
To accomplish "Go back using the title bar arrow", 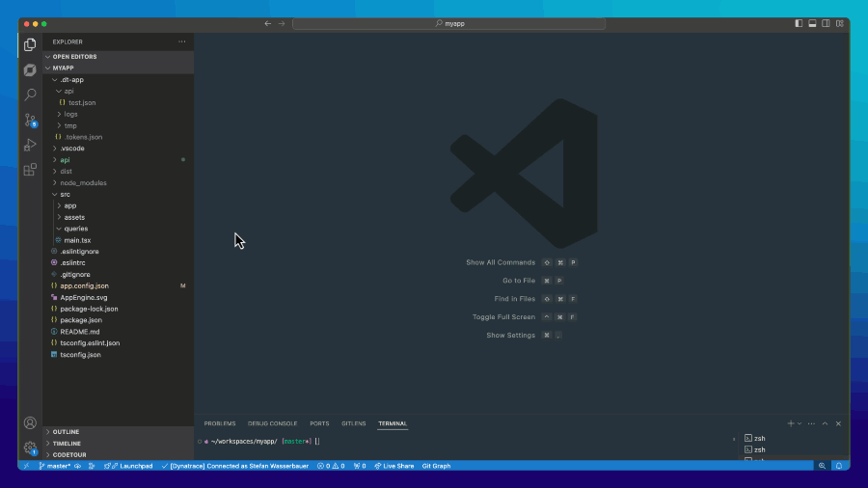I will 268,24.
